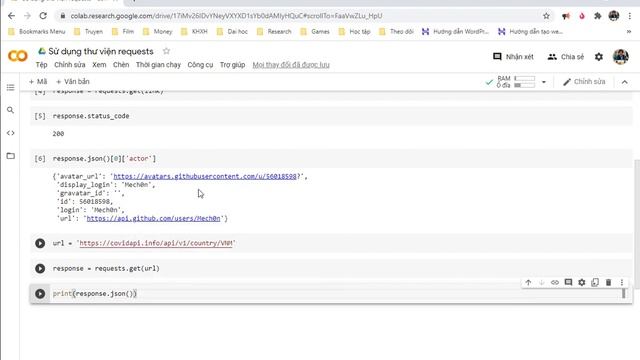This screenshot has width=640, height=360.
Task: Click the browser address bar
Action: (302, 16)
